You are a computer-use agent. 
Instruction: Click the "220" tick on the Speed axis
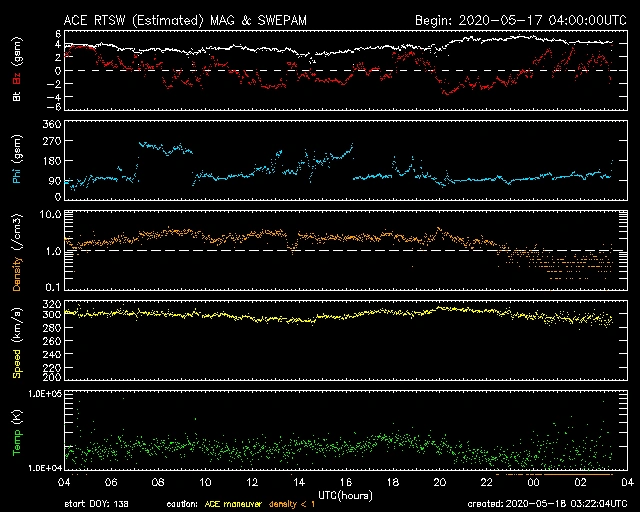coord(52,367)
